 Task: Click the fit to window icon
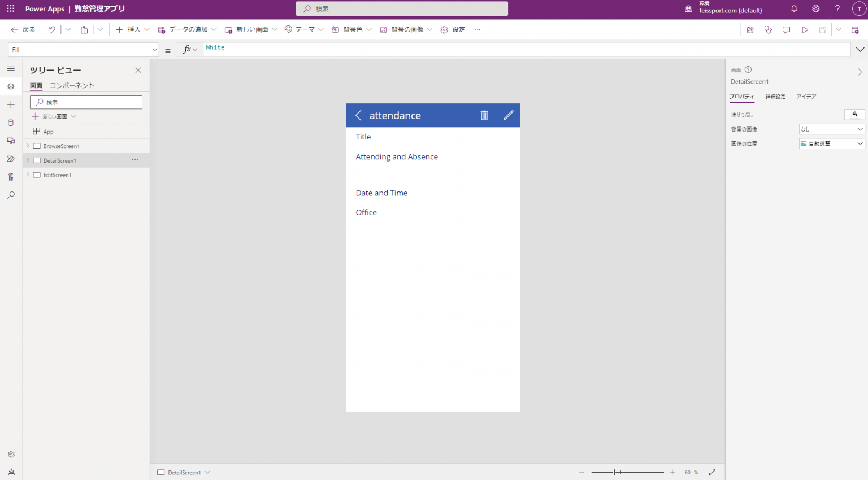pyautogui.click(x=712, y=472)
